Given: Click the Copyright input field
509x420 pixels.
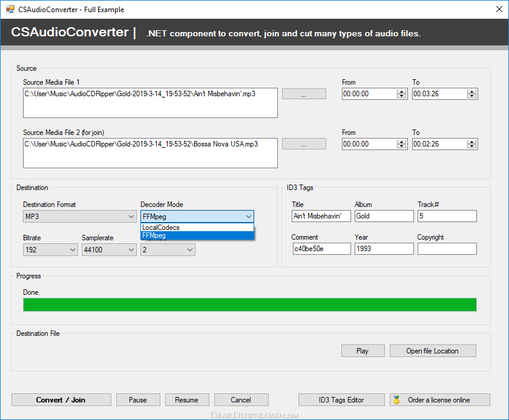Looking at the screenshot, I should pos(447,249).
